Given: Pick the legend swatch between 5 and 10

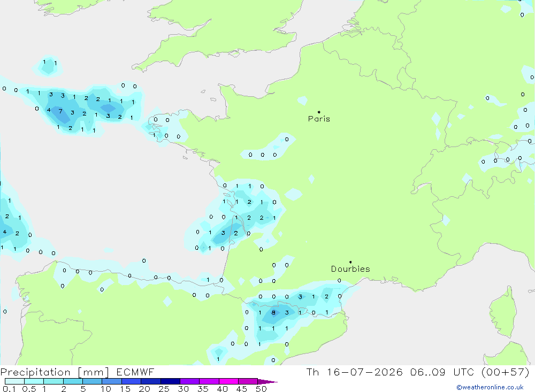Looking at the screenshot, I should [92, 381].
